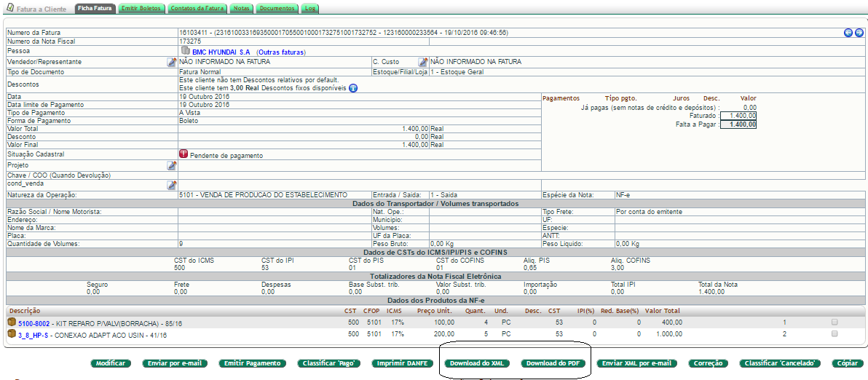The image size is (868, 380).
Task: Click Enviar por e-mail button
Action: click(175, 363)
